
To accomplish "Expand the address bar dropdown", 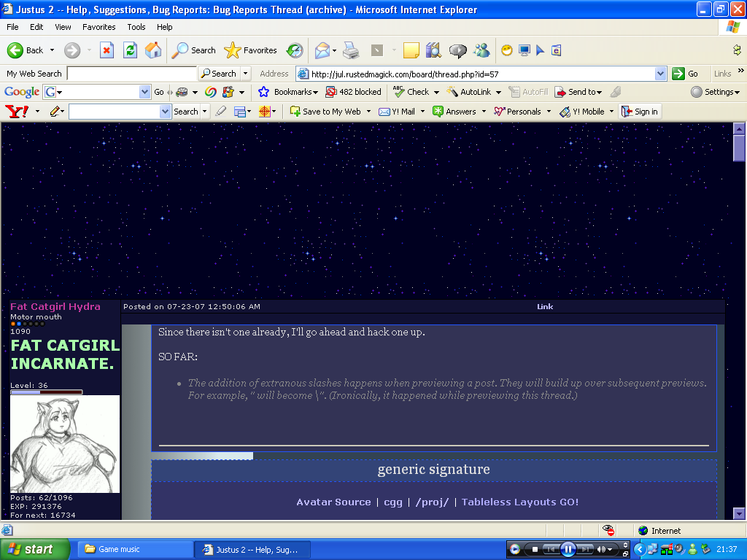I will pyautogui.click(x=660, y=74).
